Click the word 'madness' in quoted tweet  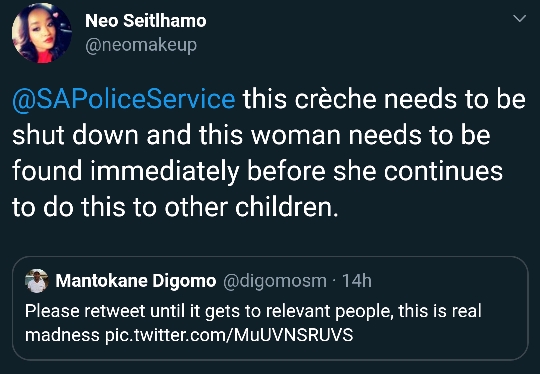(63, 335)
